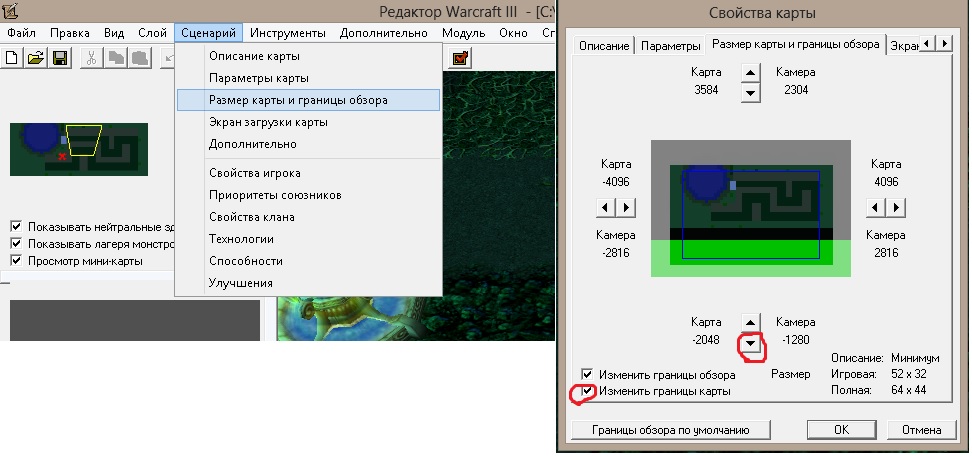This screenshot has width=972, height=456.
Task: Click the Save floppy disk icon
Action: click(60, 58)
